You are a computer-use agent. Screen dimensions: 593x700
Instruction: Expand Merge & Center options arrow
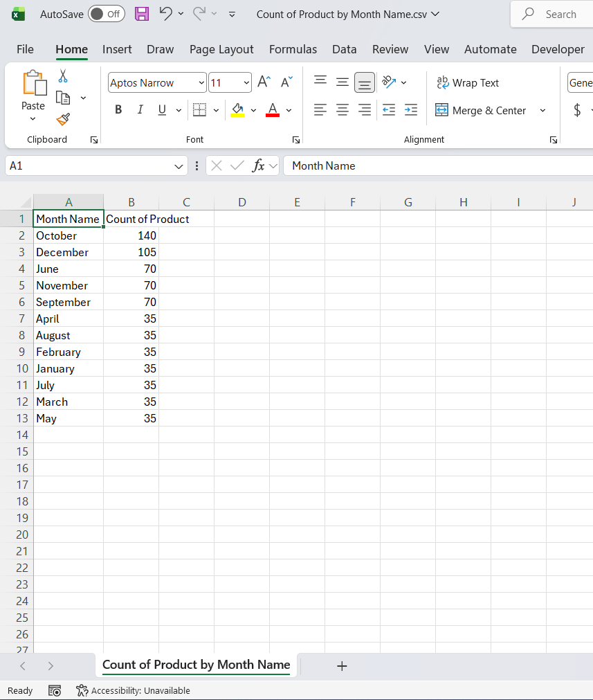[x=542, y=110]
